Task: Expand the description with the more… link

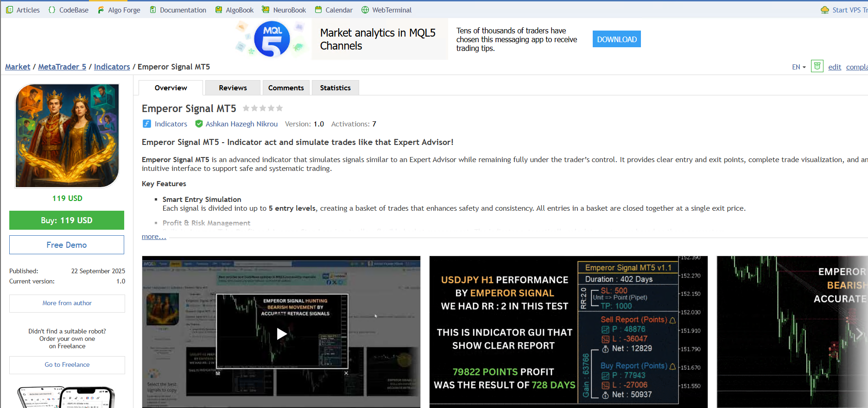Action: (154, 237)
